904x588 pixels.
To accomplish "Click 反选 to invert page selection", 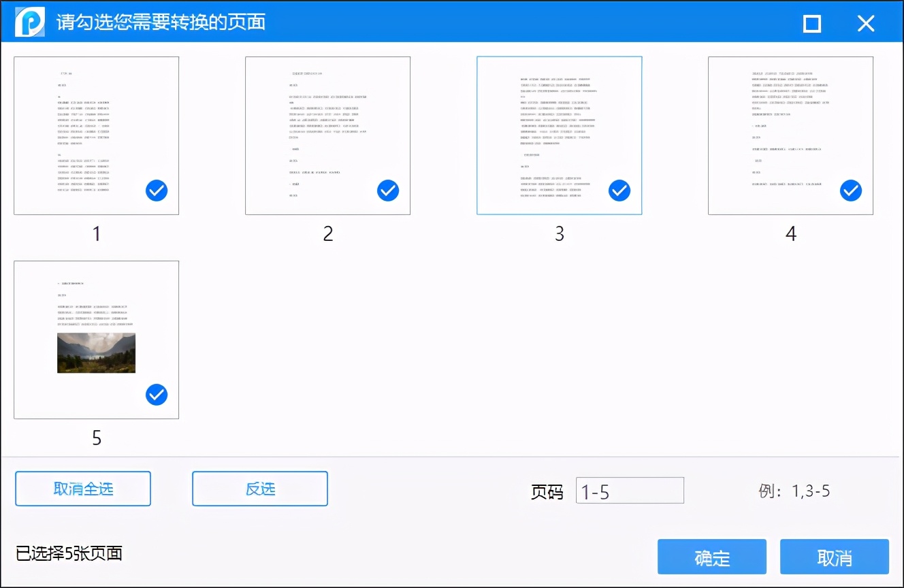I will click(x=259, y=489).
